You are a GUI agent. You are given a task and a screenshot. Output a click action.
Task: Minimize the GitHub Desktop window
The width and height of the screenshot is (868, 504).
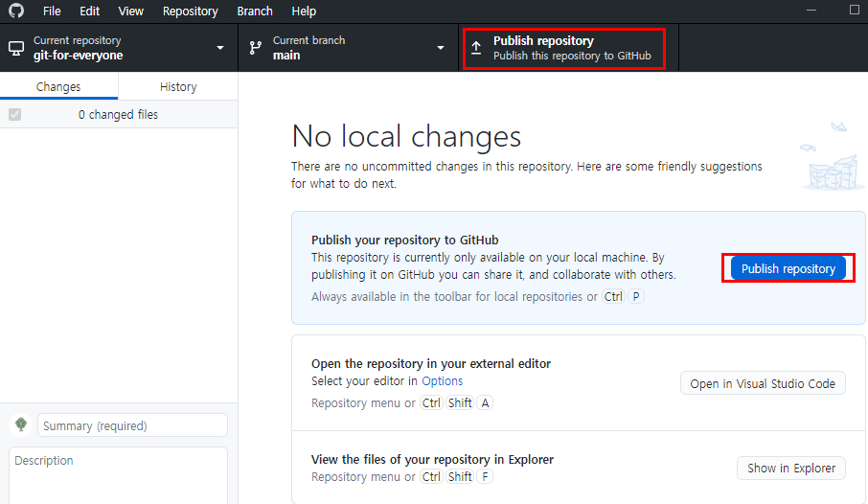point(811,10)
